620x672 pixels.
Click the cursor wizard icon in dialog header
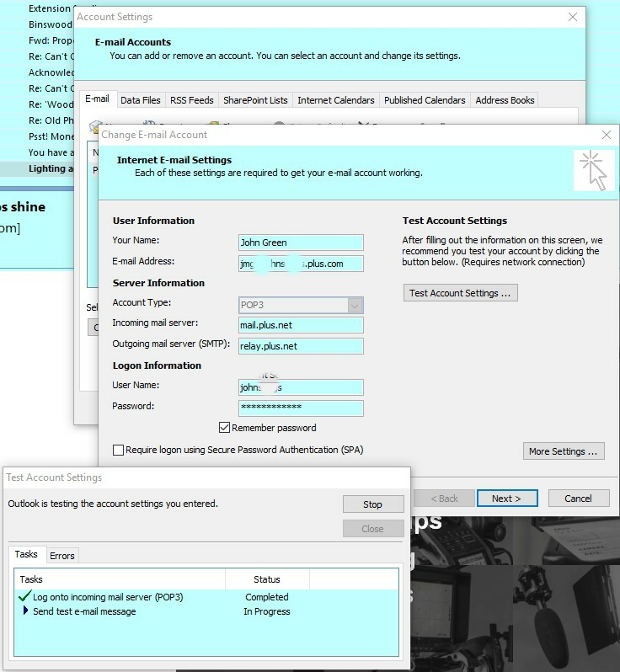pyautogui.click(x=594, y=170)
